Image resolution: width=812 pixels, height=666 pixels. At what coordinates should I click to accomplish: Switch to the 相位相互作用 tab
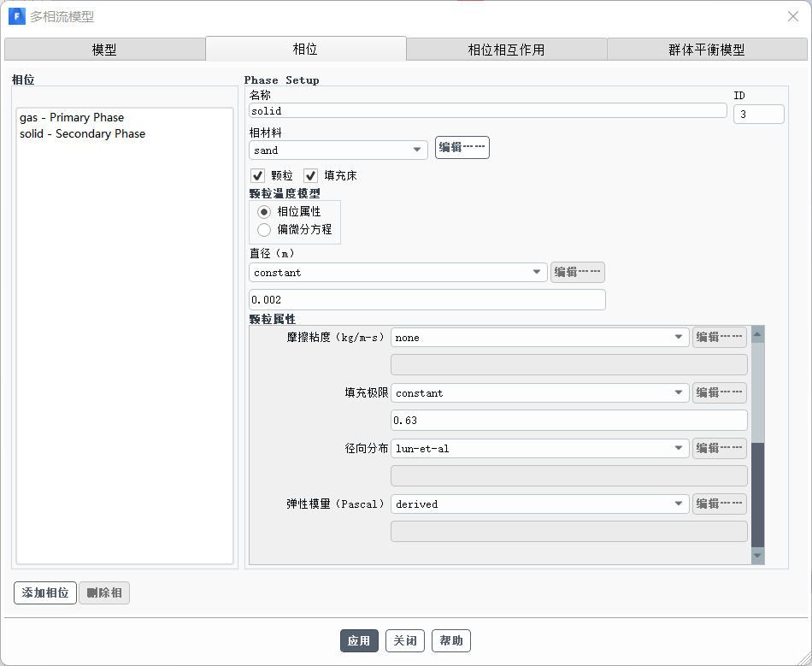[506, 50]
